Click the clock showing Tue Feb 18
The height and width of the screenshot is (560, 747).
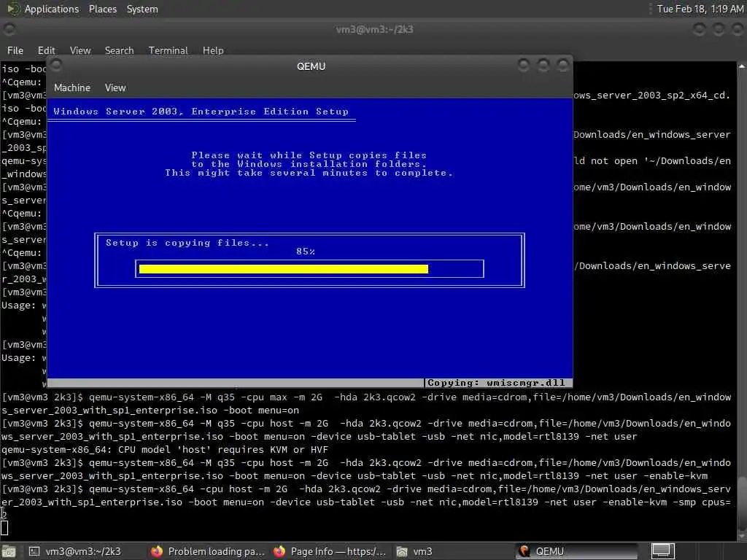(700, 9)
